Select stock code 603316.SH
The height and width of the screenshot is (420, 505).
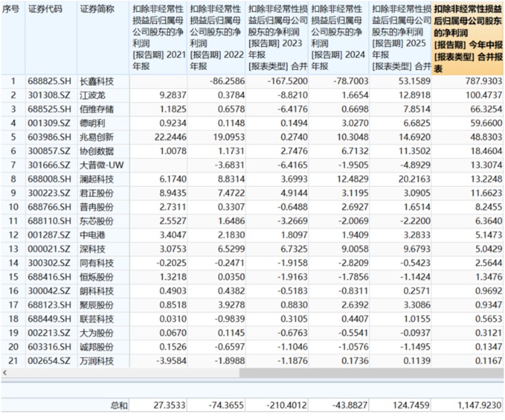[x=49, y=347]
